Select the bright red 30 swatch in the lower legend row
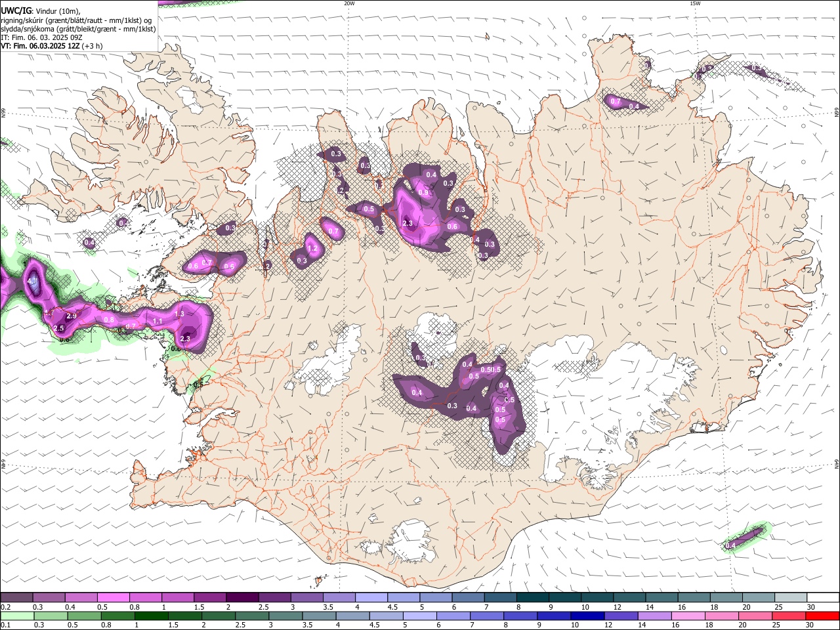Image resolution: width=840 pixels, height=630 pixels. click(x=822, y=616)
